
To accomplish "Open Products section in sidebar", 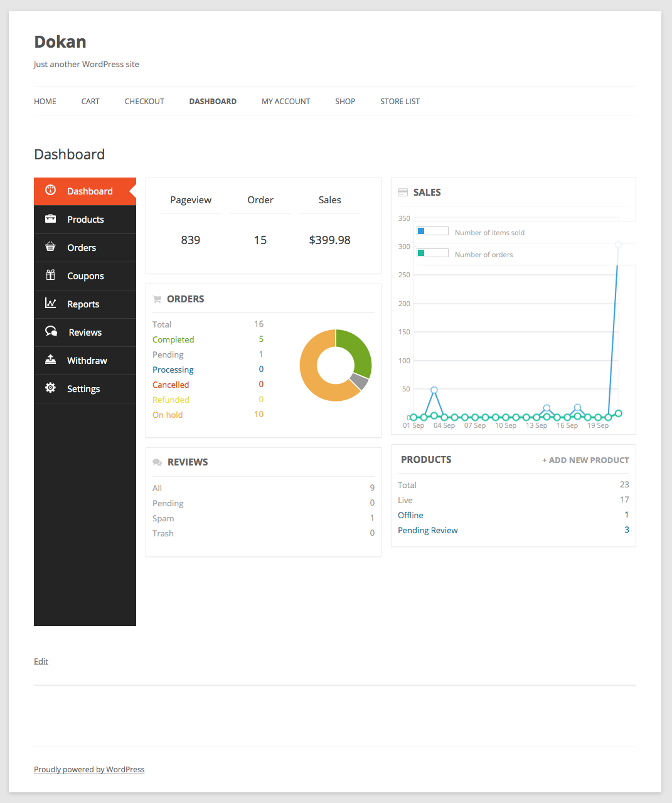I will click(x=85, y=220).
